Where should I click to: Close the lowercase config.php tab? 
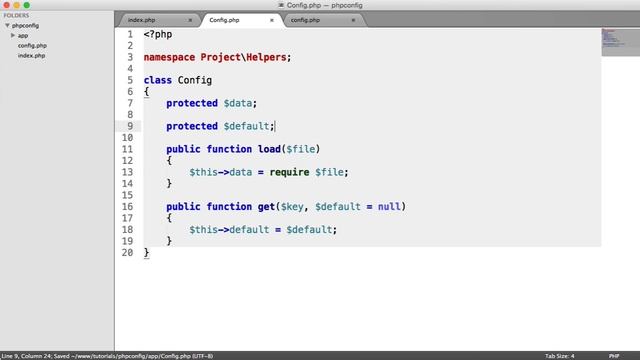[x=353, y=20]
